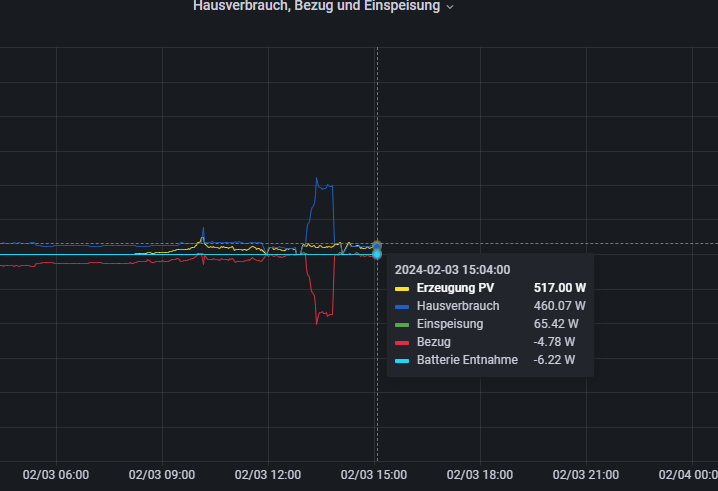Click the 02/03 21:00 x-axis label
718x491 pixels.
[587, 475]
